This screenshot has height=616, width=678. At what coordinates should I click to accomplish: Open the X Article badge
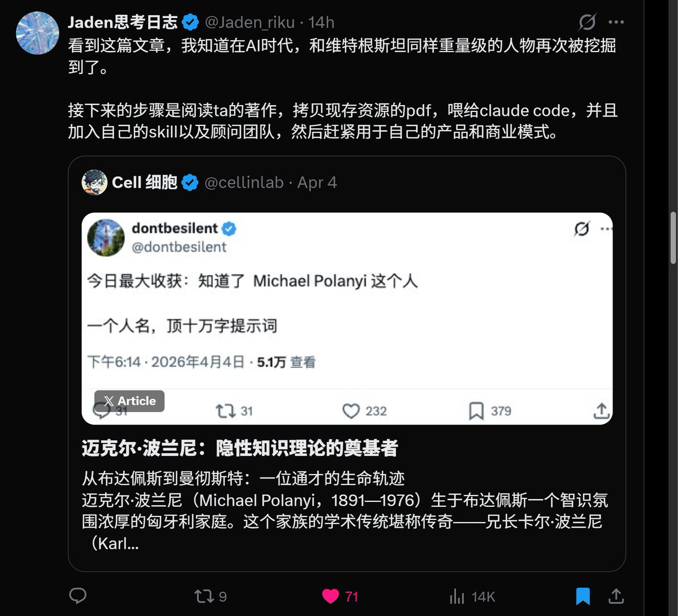pos(129,401)
